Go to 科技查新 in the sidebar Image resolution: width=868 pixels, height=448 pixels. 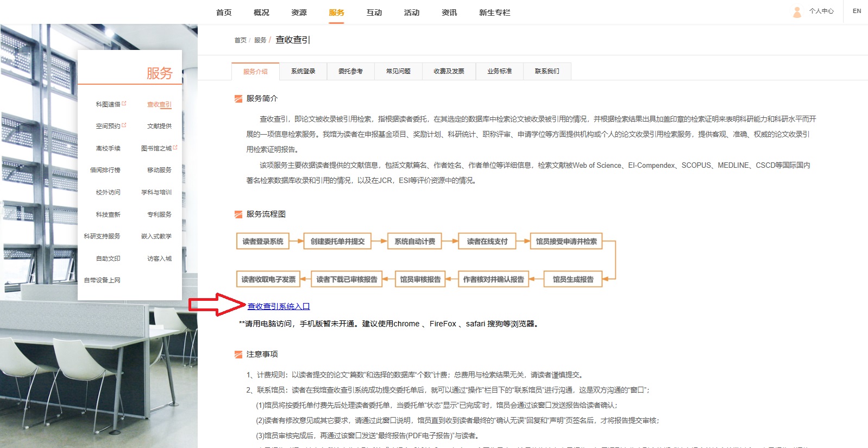[x=108, y=214]
